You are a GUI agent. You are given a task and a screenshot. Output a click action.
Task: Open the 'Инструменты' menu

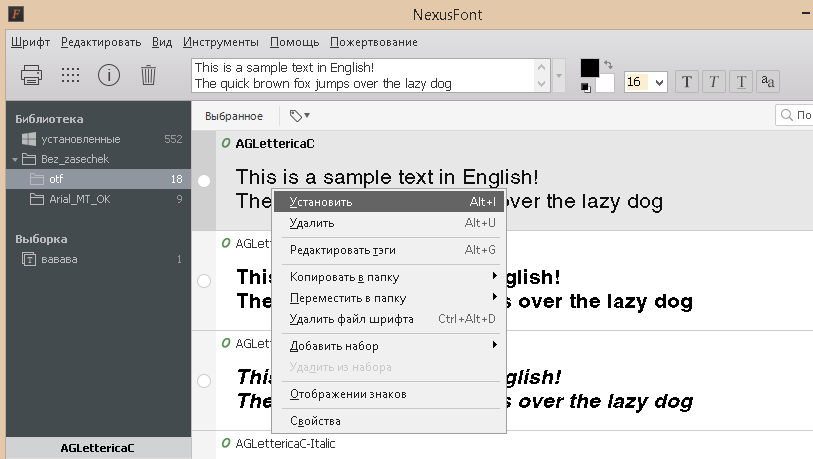pyautogui.click(x=221, y=42)
